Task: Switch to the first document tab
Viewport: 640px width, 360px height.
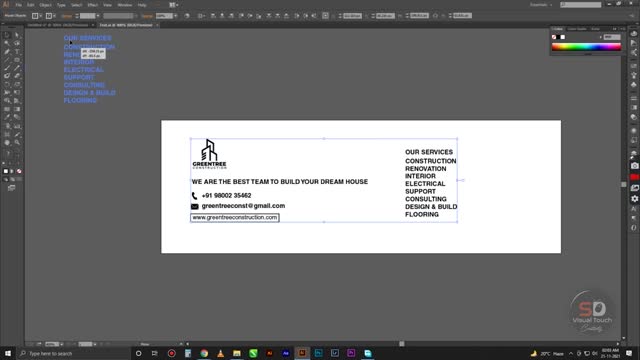Action: (x=58, y=25)
